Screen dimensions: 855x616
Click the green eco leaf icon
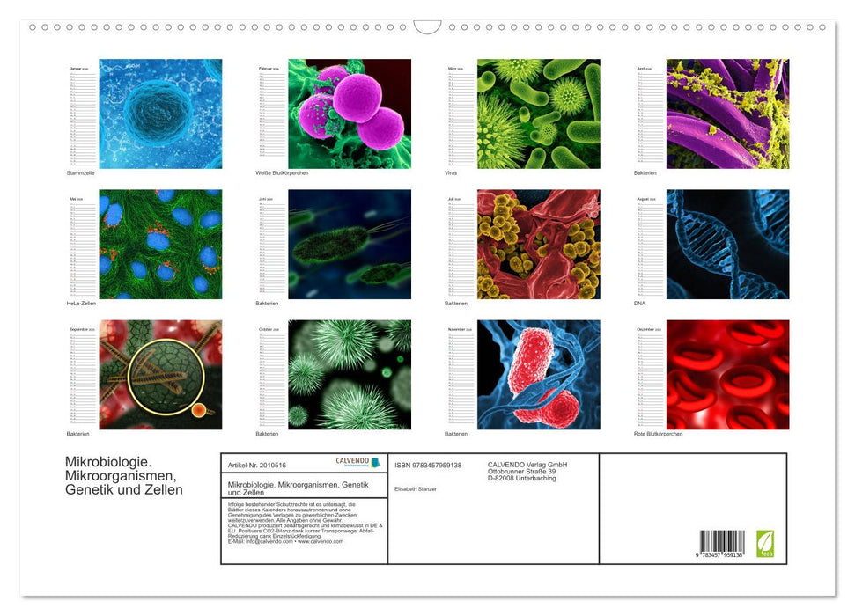click(767, 545)
